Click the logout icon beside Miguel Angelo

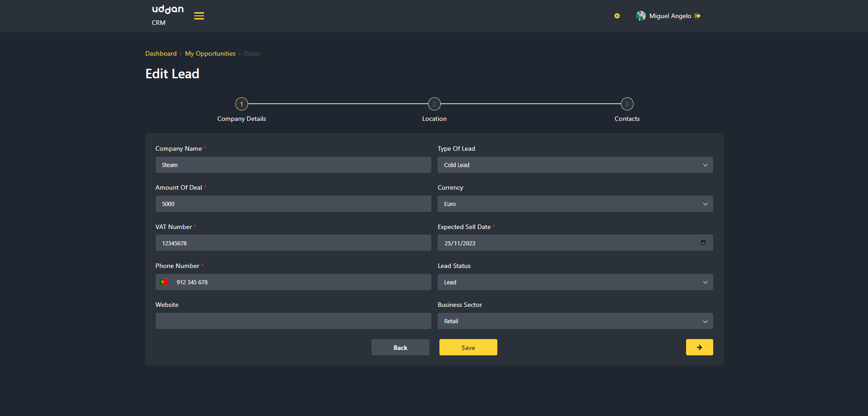[698, 16]
